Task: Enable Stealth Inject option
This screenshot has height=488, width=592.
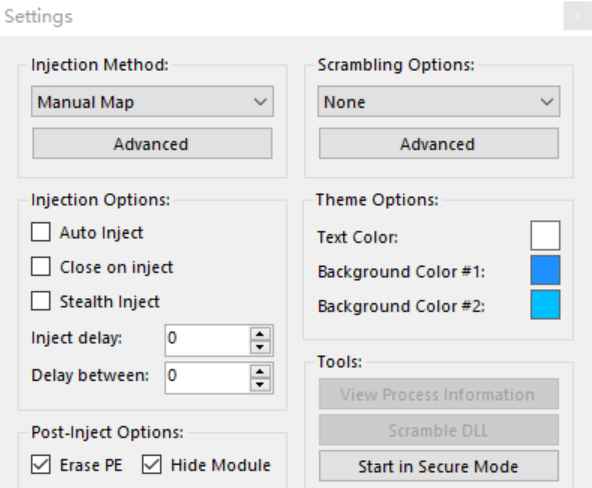Action: coord(41,301)
